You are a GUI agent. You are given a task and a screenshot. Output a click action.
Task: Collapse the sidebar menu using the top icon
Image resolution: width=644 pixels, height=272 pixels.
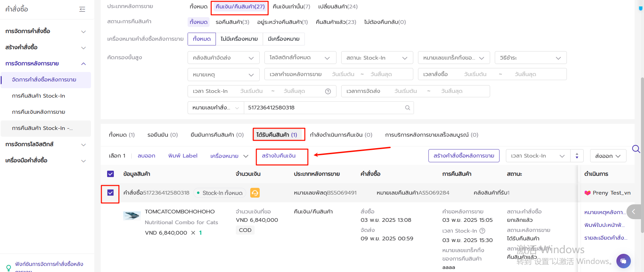coord(82,9)
